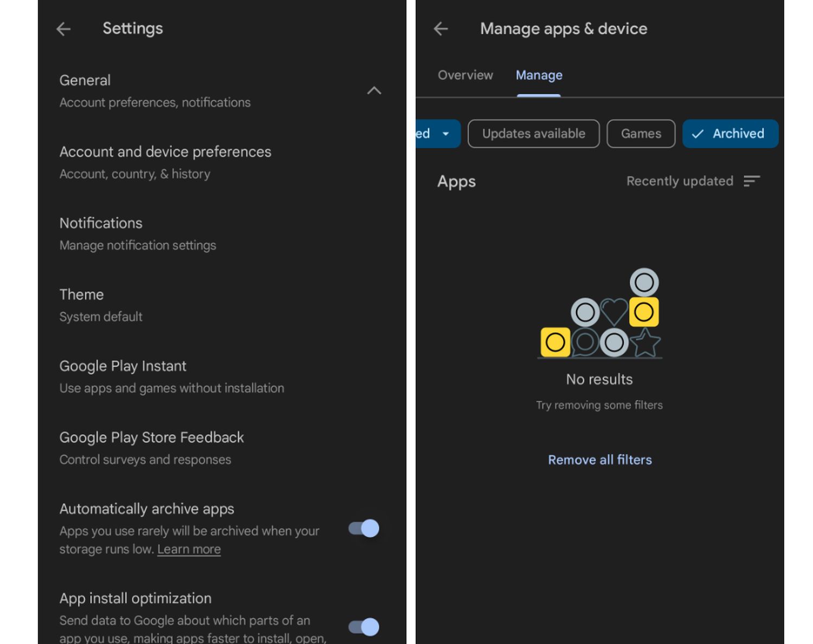Apply the Games filter chip
Viewport: 813px width, 644px height.
(x=641, y=134)
